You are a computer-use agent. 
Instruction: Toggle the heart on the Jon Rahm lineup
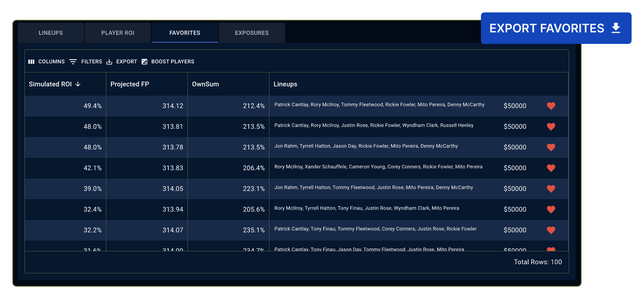pyautogui.click(x=551, y=147)
